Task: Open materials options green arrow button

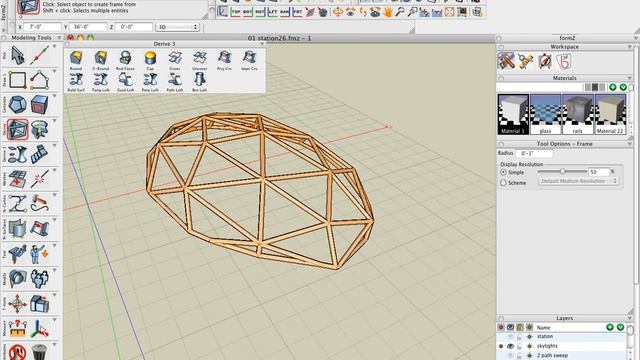Action: [623, 87]
